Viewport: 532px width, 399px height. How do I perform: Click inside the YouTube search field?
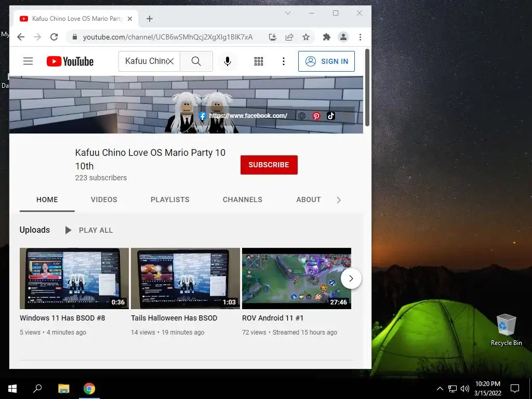[x=145, y=61]
